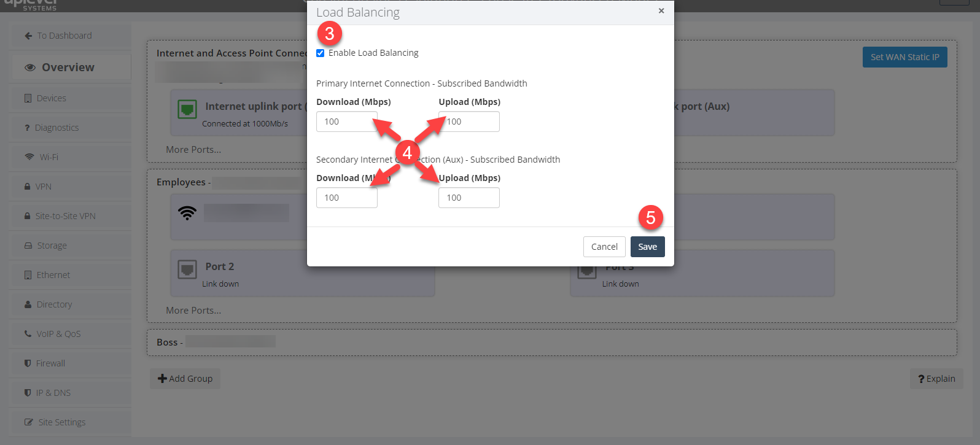Click the Diagnostics question mark icon

pos(27,128)
